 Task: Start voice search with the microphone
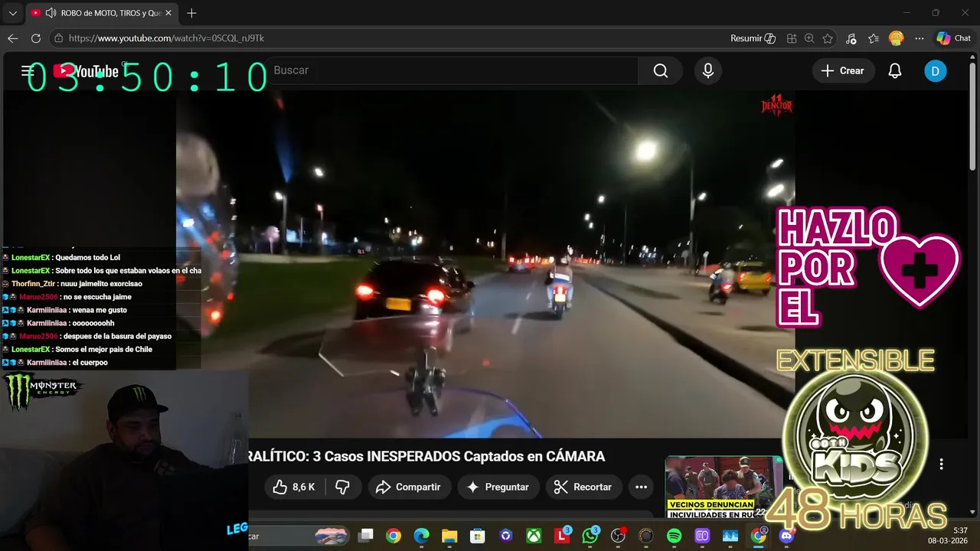point(708,71)
